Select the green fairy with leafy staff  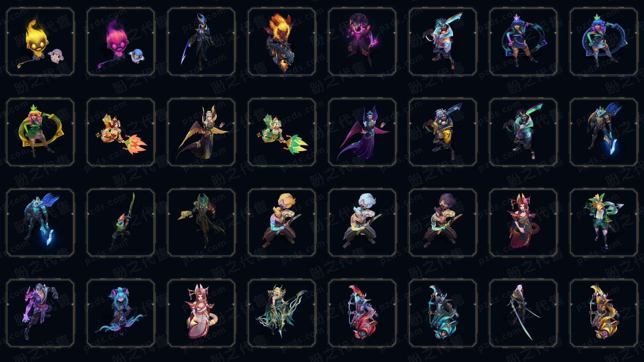pyautogui.click(x=282, y=132)
